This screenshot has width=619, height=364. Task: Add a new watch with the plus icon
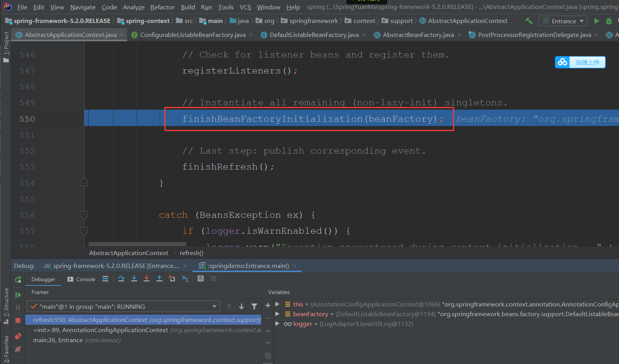coord(268,305)
